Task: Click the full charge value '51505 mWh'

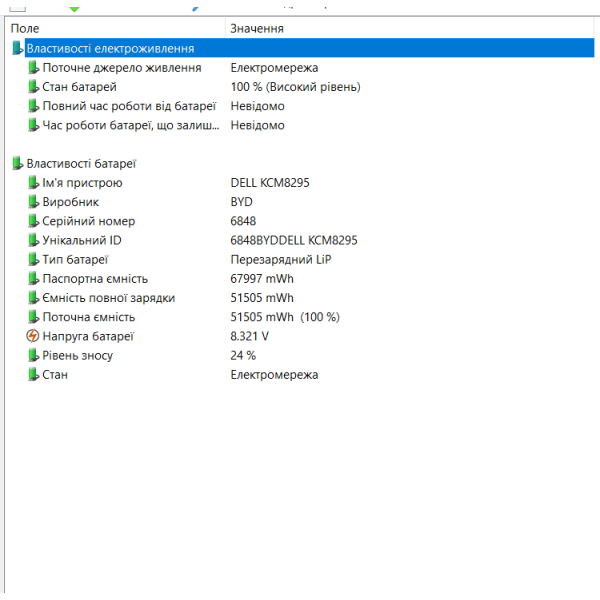Action: 262,297
